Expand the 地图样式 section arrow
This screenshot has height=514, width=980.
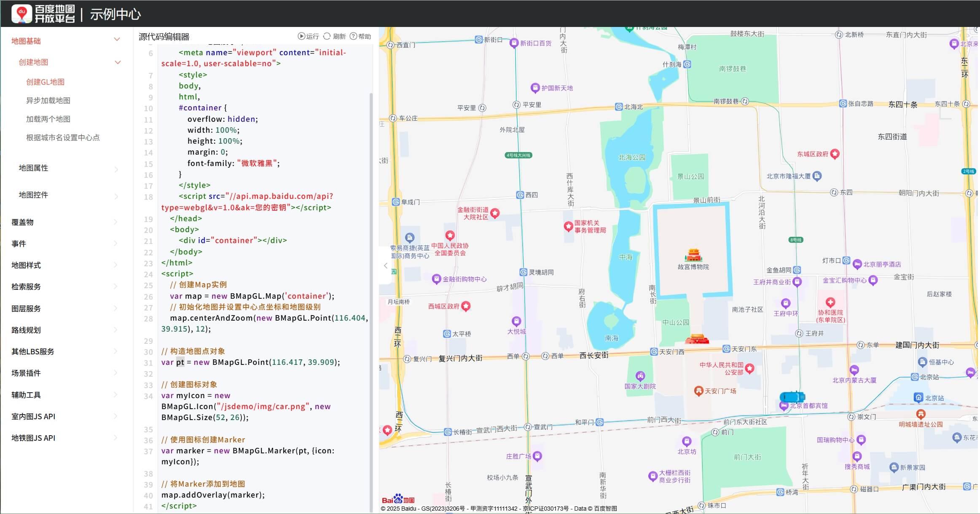coord(115,265)
